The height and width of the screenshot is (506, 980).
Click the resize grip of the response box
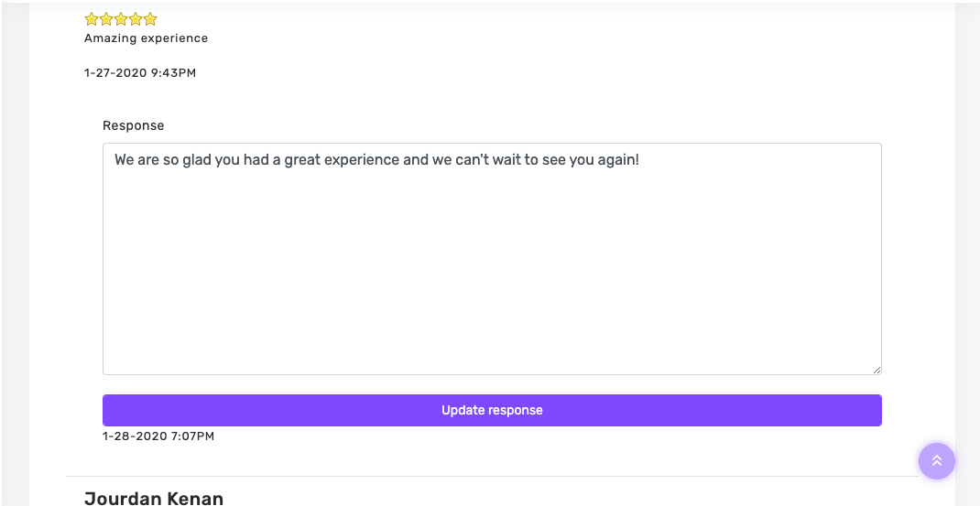877,371
